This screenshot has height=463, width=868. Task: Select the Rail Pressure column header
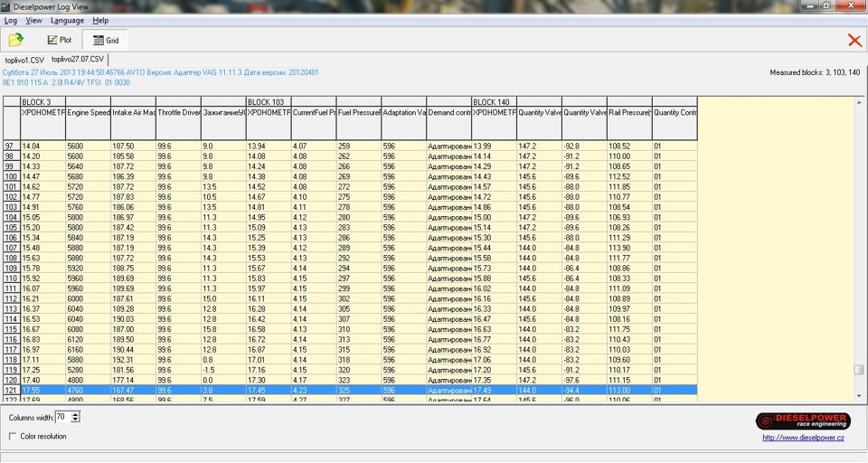click(x=629, y=123)
